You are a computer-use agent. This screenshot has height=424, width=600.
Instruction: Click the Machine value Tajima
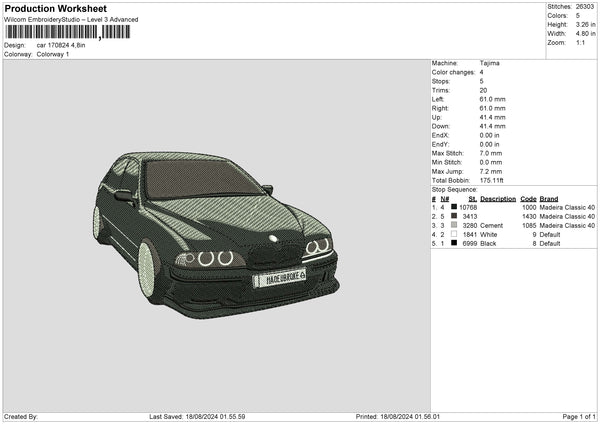tap(489, 63)
